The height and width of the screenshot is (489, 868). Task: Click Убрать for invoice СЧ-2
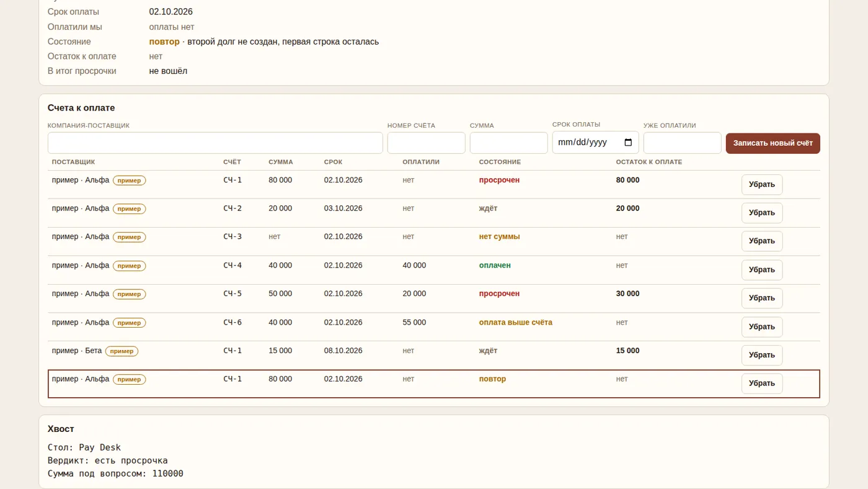762,213
